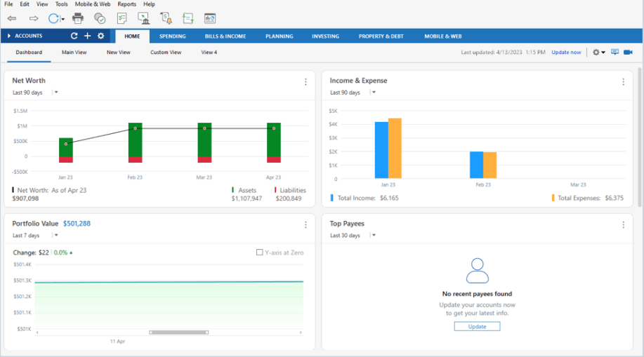
Task: Open the video camera help icon
Action: (x=628, y=52)
